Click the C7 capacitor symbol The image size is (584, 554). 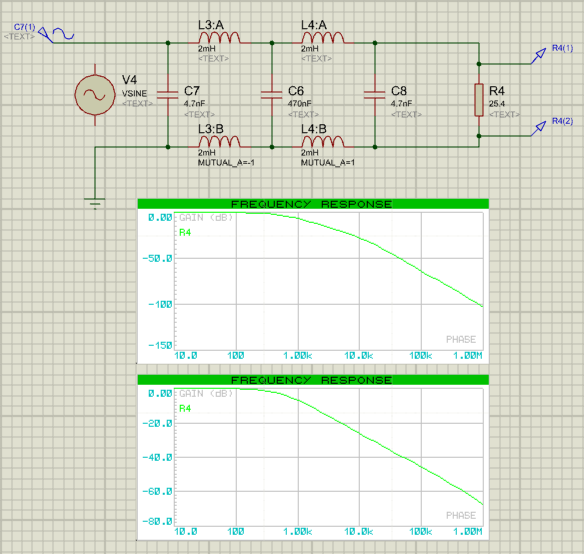[x=168, y=95]
